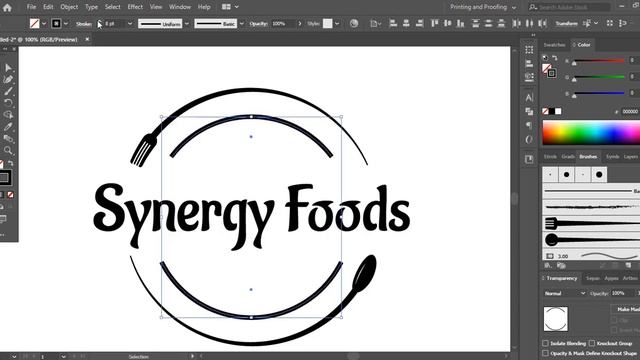Click the Opacity label link in control bar
This screenshot has width=640, height=360.
tap(258, 24)
